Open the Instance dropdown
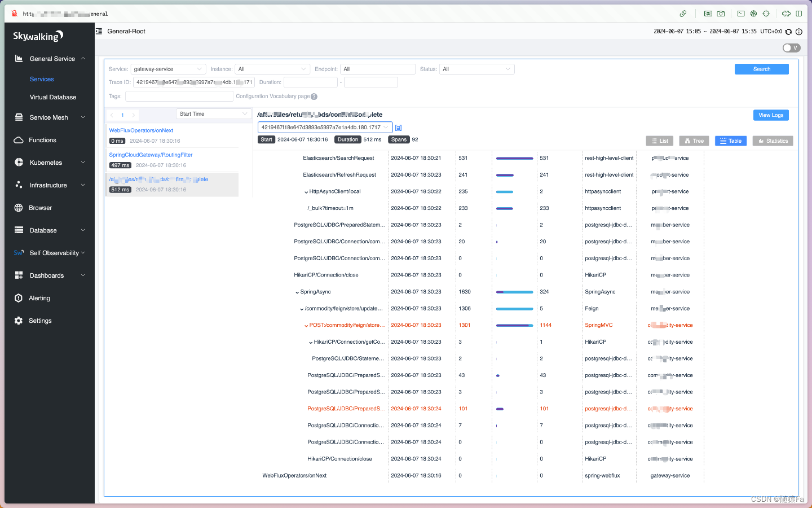Image resolution: width=812 pixels, height=508 pixels. pyautogui.click(x=272, y=69)
